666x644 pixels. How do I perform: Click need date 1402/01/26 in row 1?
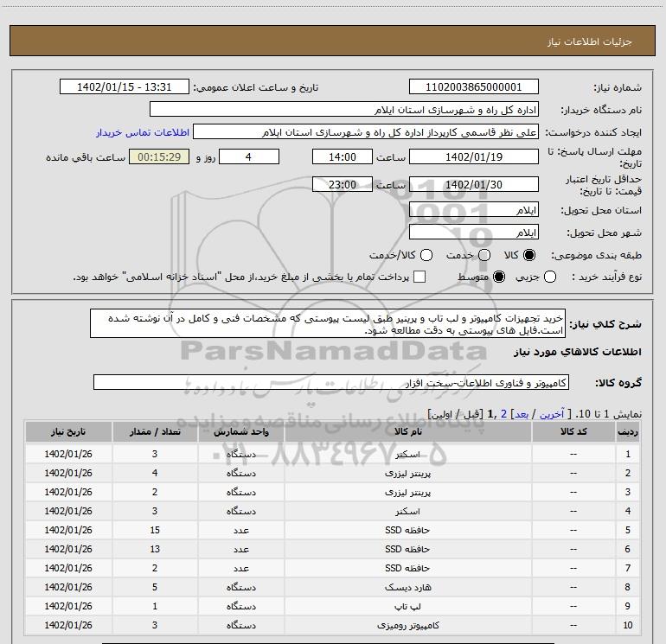[x=68, y=454]
